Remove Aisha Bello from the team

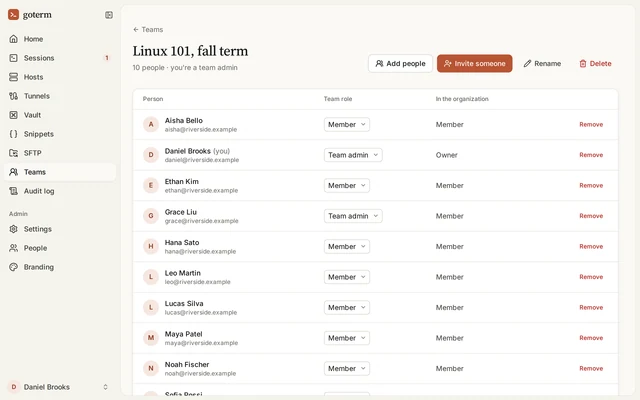[x=591, y=124]
